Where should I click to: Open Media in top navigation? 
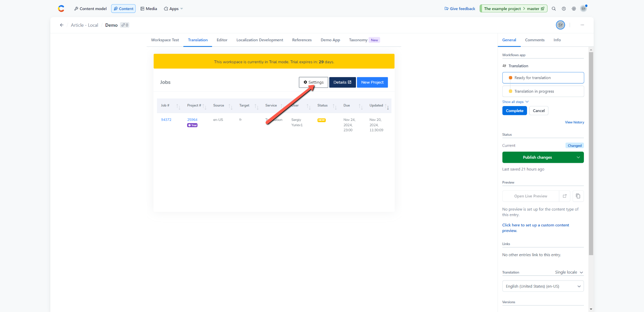point(149,9)
